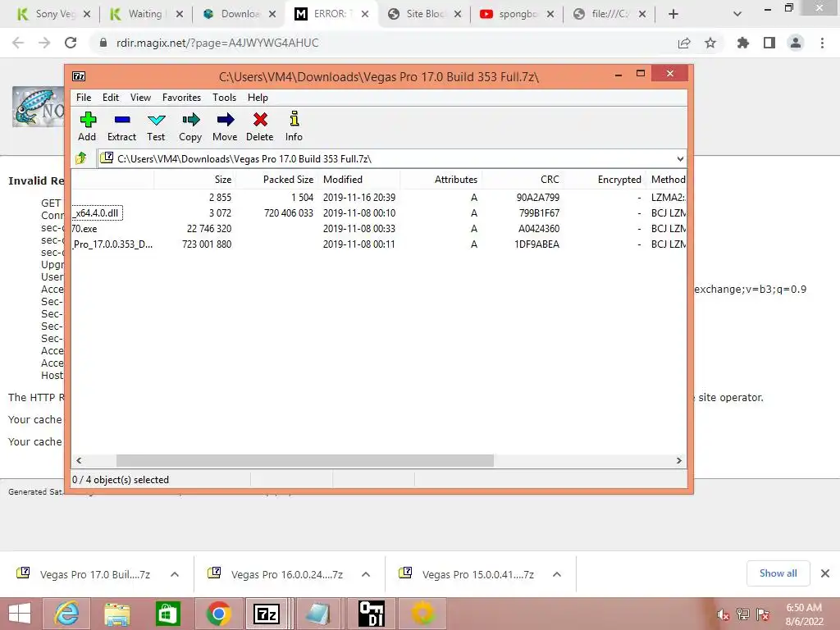
Task: Bookmark this page with star icon
Action: tap(710, 43)
